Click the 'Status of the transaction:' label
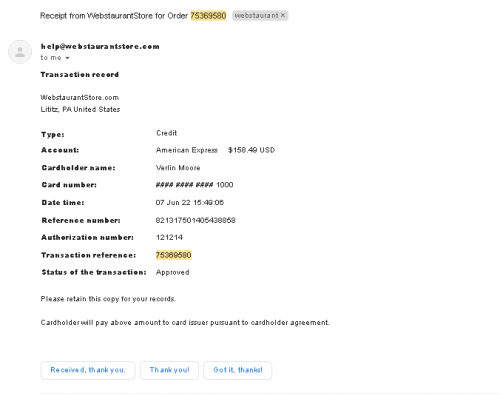This screenshot has height=396, width=500. (94, 272)
